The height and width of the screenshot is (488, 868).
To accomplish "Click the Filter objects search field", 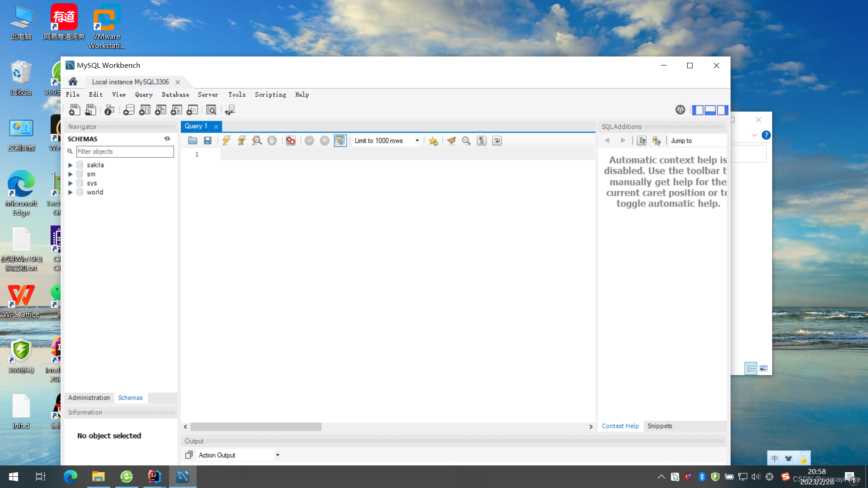I will tap(125, 151).
